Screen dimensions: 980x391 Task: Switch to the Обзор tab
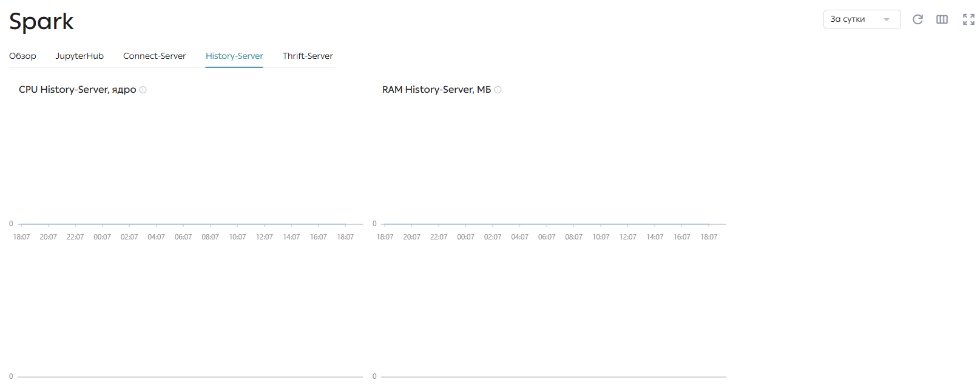point(22,56)
